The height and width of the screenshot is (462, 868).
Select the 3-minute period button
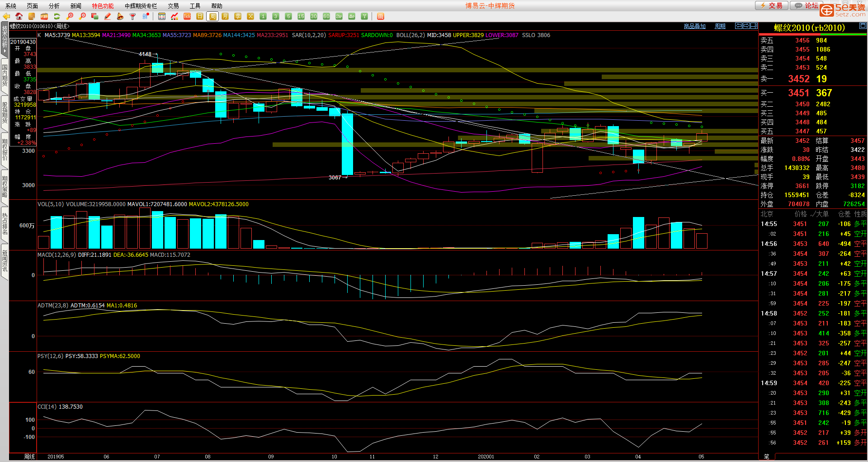click(x=276, y=16)
